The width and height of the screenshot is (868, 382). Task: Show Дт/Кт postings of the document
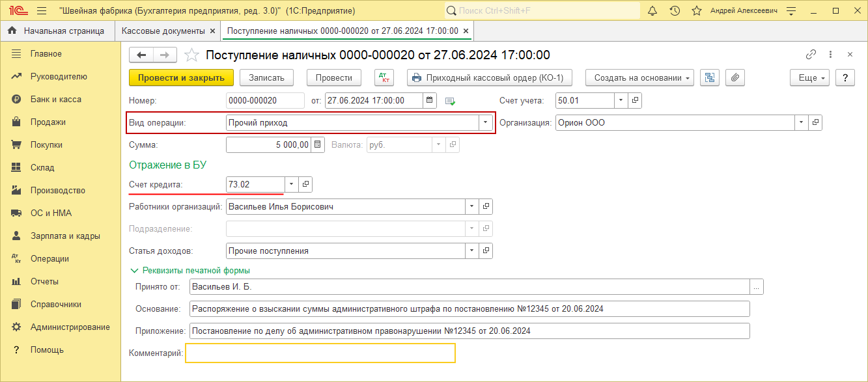[x=384, y=77]
